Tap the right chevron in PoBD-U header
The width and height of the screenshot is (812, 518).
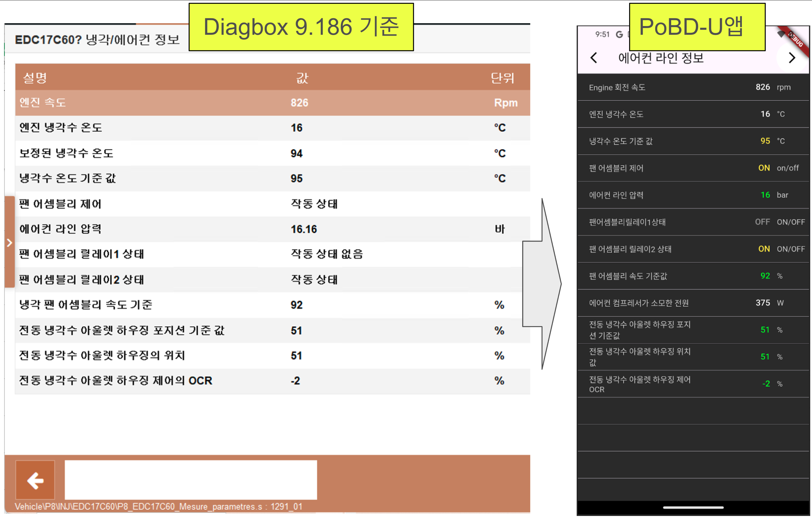[792, 58]
